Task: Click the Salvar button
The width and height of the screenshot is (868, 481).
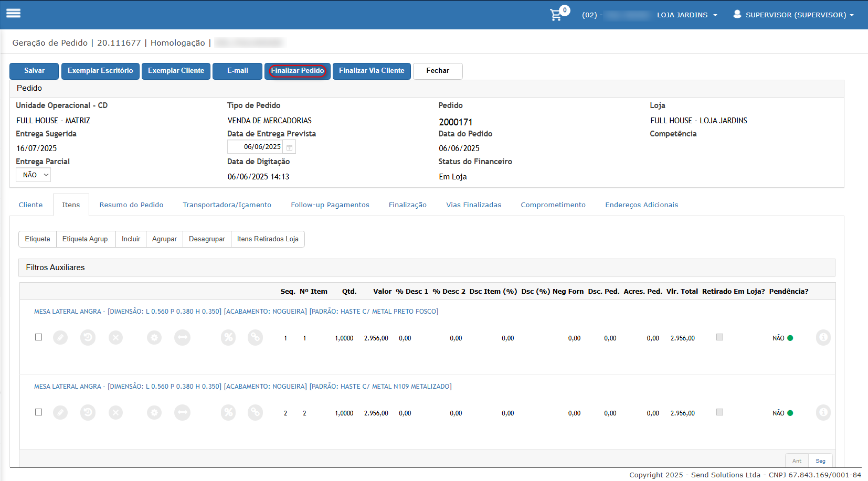Action: [x=34, y=71]
